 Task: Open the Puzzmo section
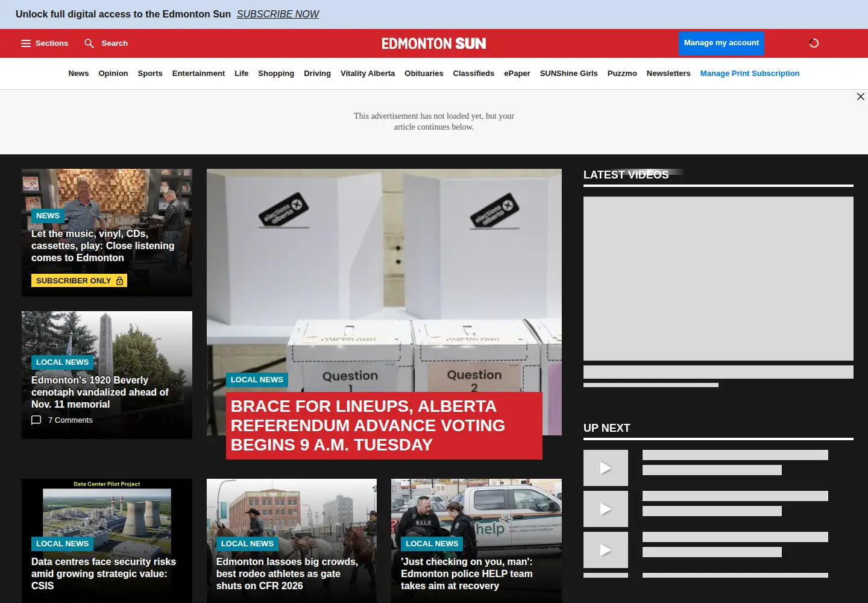[x=622, y=74]
